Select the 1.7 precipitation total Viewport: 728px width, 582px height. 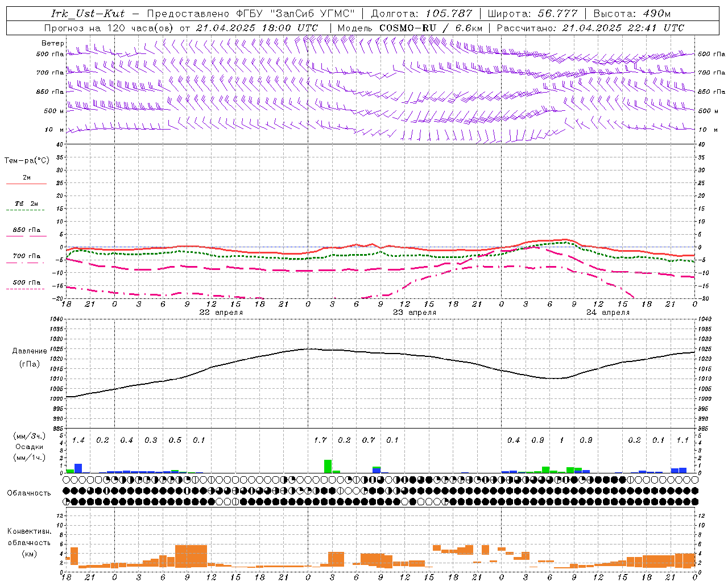pos(320,440)
